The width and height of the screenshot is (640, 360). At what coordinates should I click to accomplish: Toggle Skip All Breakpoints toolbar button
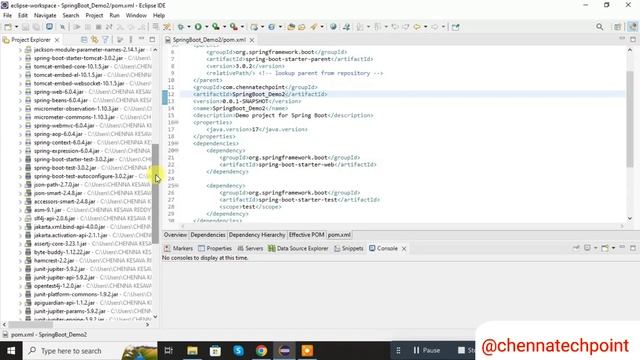pos(62,27)
